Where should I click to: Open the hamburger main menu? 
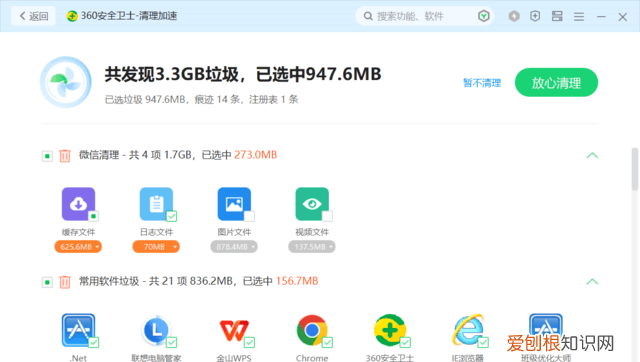coord(579,17)
